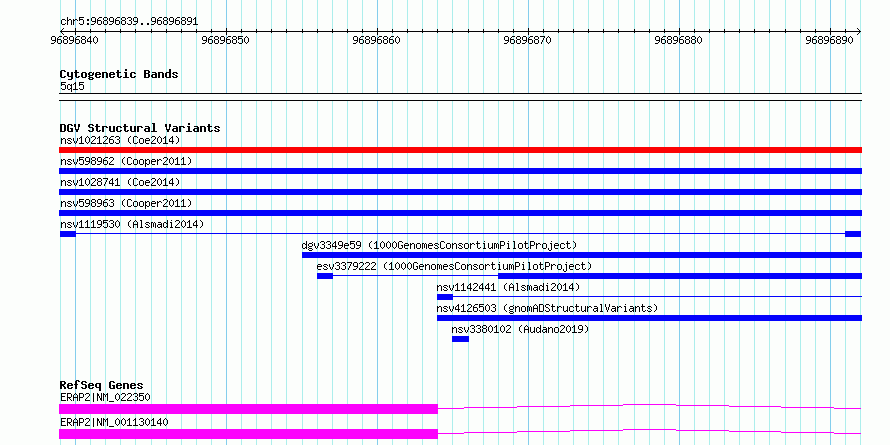Open gene label ERAP2|NM_001130140
Image resolution: width=890 pixels, height=445 pixels.
point(114,422)
